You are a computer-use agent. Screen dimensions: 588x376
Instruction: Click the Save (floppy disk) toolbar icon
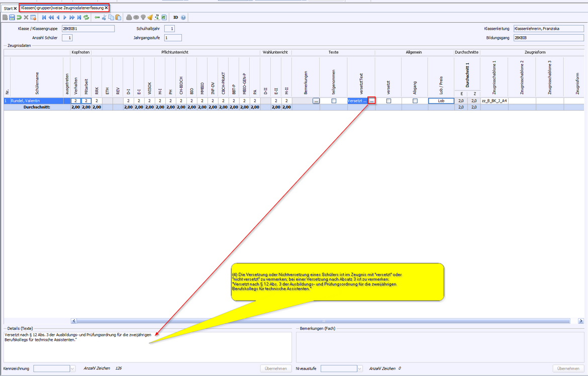[x=12, y=18]
